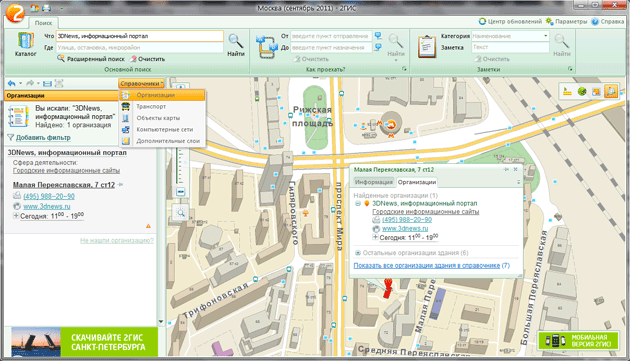Image resolution: width=630 pixels, height=361 pixels.
Task: Open Центр обновлений update center
Action: 510,21
